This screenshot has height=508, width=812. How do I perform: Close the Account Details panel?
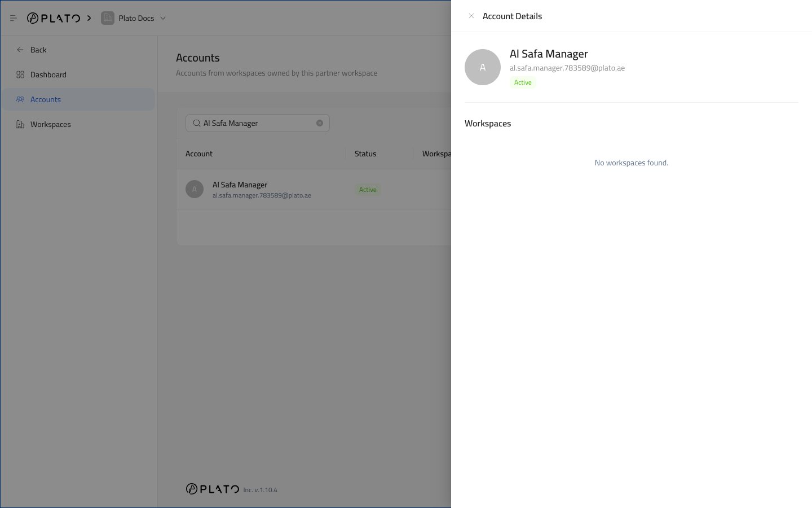click(471, 16)
